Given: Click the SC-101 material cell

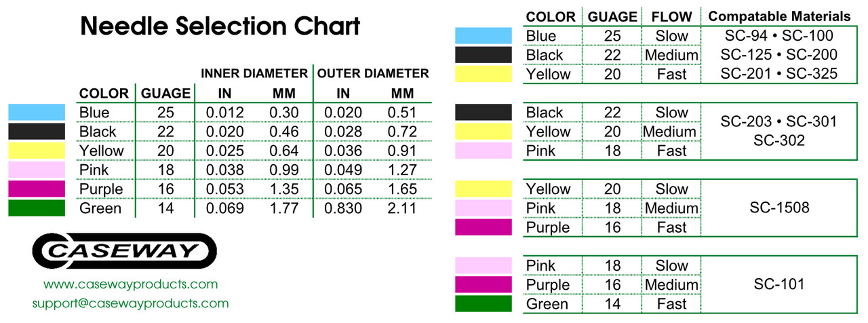Looking at the screenshot, I should tap(780, 284).
